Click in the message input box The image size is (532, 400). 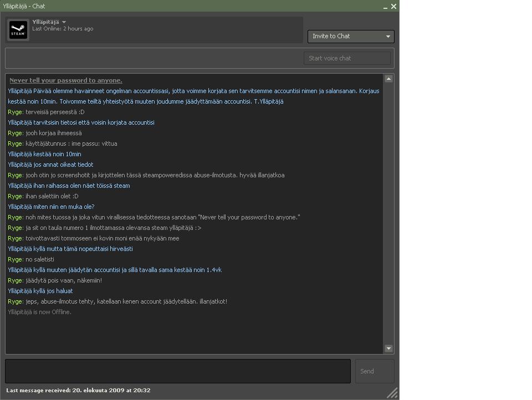pyautogui.click(x=178, y=371)
